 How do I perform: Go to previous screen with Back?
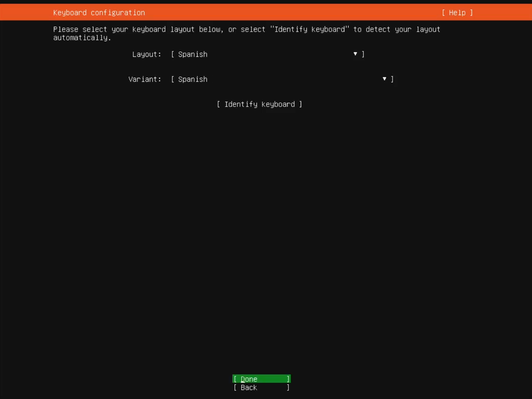point(261,387)
